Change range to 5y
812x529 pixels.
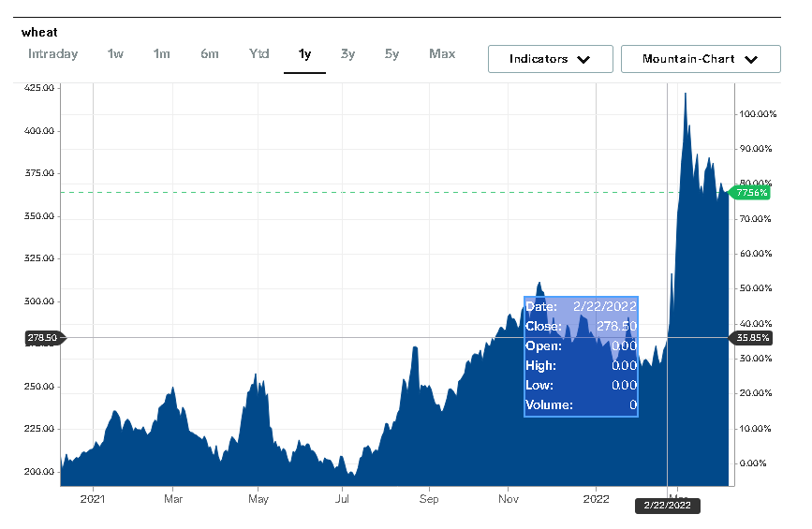point(391,54)
